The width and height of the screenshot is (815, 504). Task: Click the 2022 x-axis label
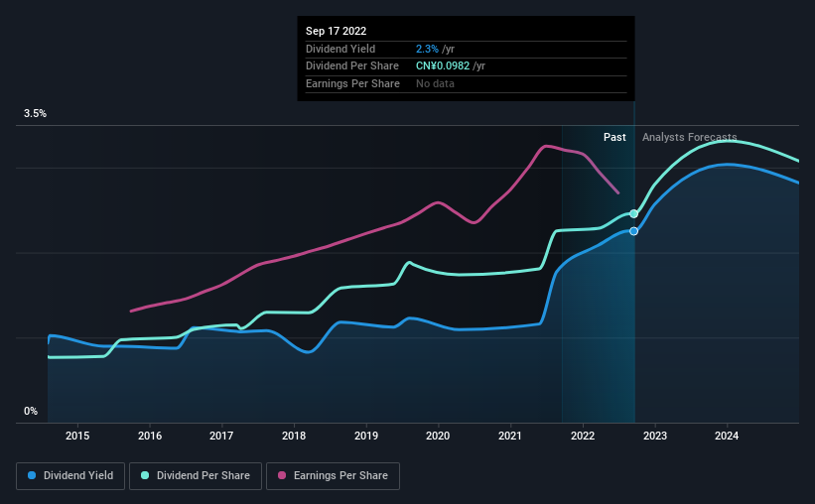click(583, 436)
